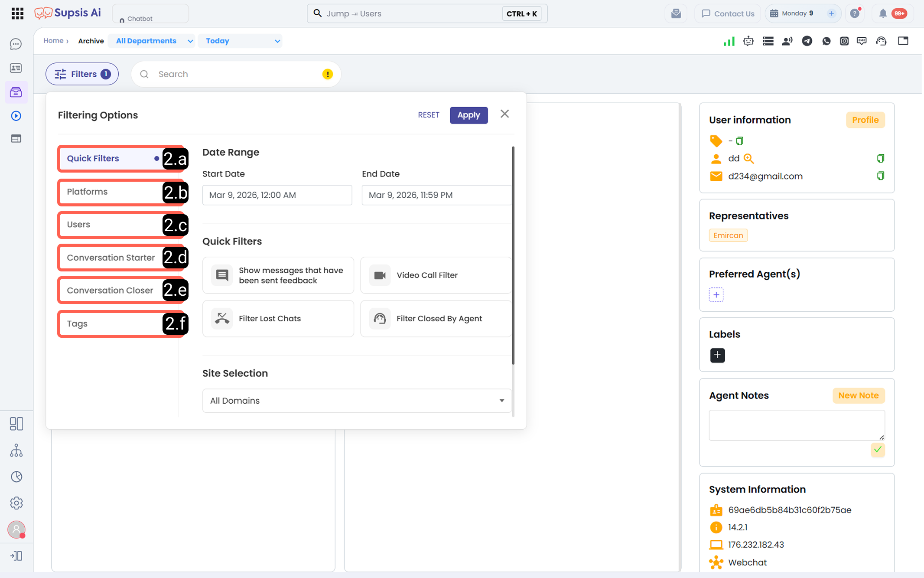
Task: Add a label with black plus button
Action: (x=717, y=355)
